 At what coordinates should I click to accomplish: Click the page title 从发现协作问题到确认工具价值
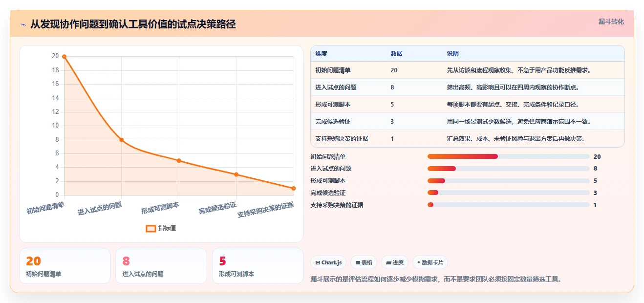133,24
